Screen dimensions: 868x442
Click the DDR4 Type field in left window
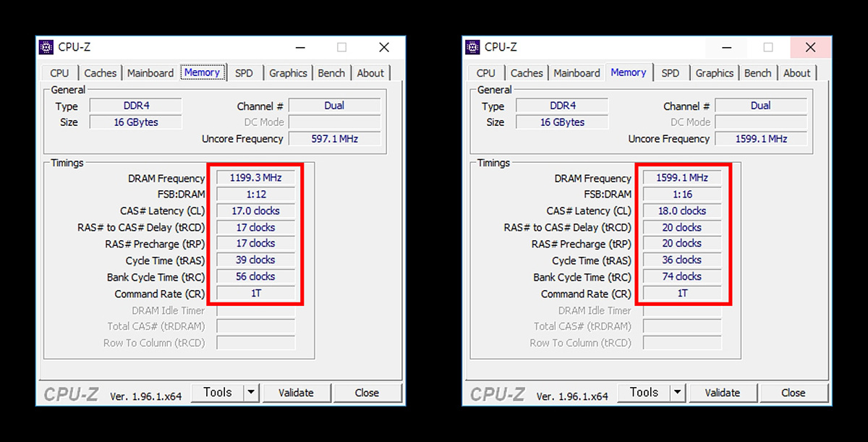(x=136, y=106)
